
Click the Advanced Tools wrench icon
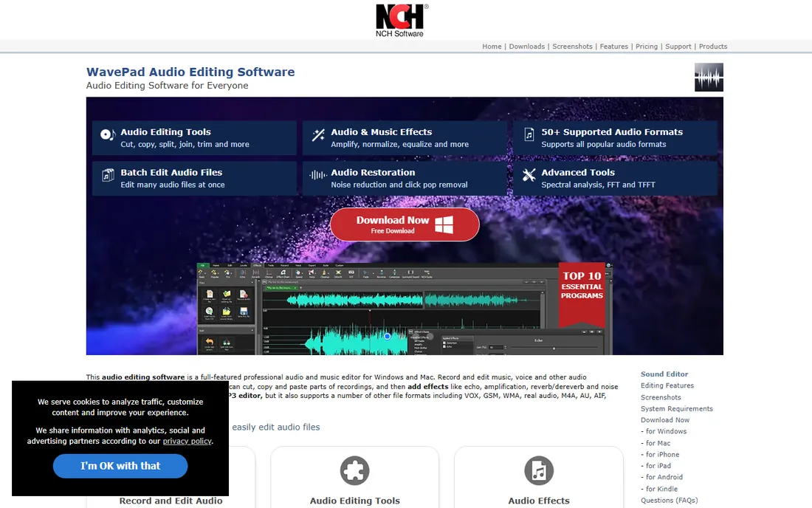click(x=529, y=175)
